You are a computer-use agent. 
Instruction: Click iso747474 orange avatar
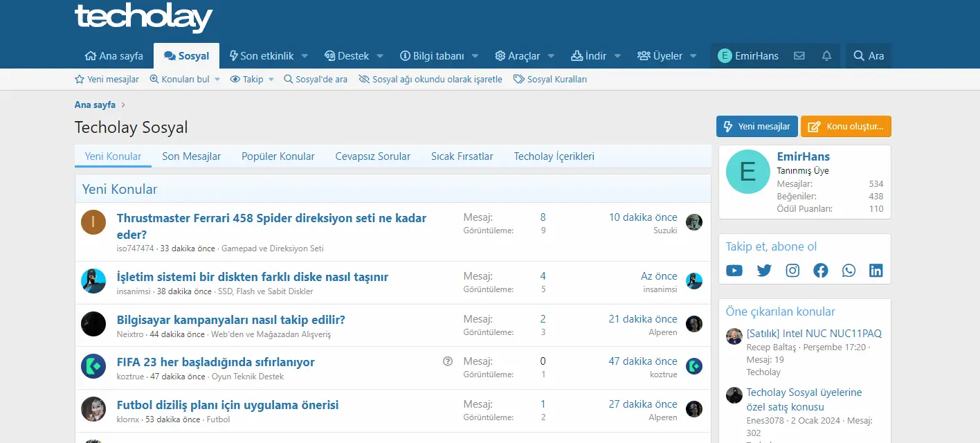(x=93, y=222)
